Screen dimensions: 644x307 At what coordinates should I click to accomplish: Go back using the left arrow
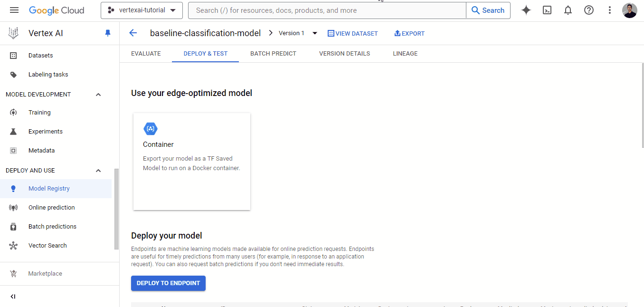pos(133,33)
